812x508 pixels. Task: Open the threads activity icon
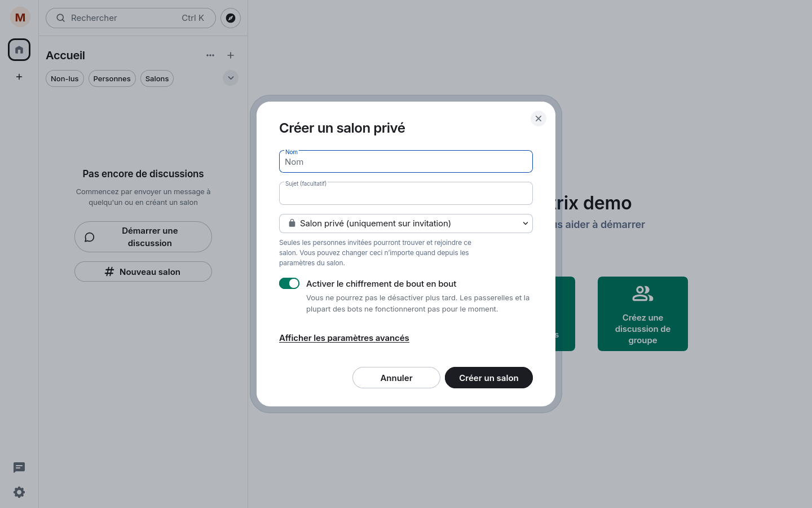click(19, 467)
